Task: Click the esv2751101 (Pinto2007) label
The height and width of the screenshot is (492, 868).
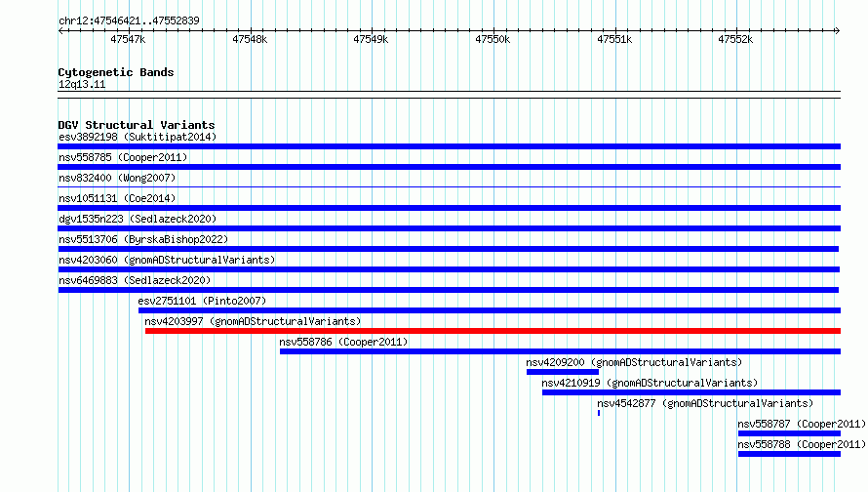Action: (202, 301)
